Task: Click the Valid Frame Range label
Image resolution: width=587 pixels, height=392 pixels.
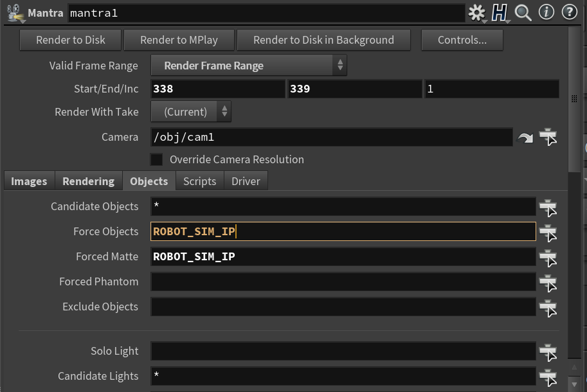Action: coord(94,66)
